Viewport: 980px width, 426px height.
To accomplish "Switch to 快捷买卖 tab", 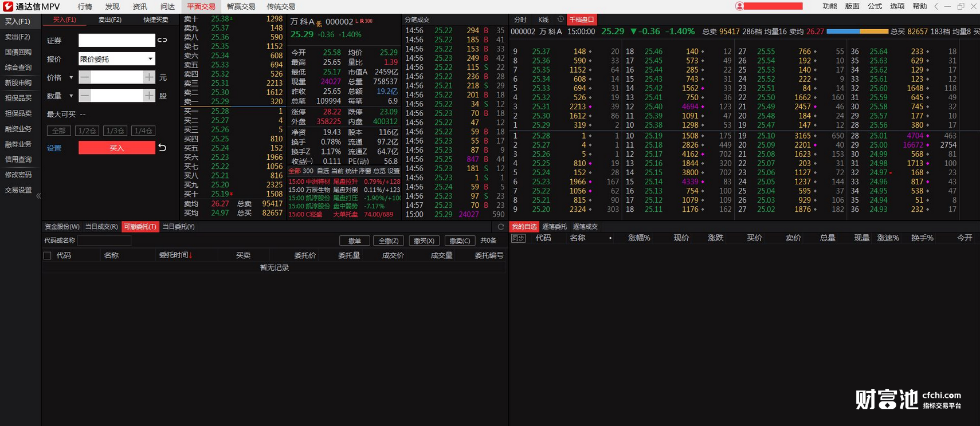I will [x=156, y=19].
